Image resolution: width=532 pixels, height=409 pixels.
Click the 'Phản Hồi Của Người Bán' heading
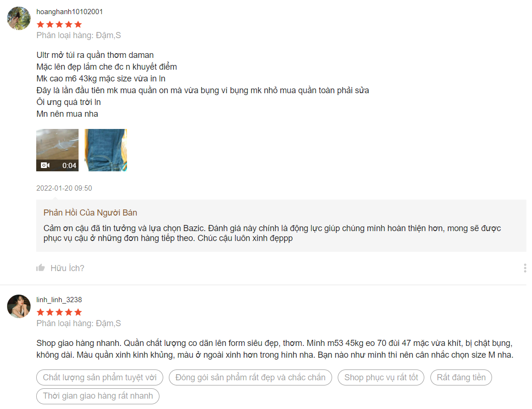click(x=90, y=212)
